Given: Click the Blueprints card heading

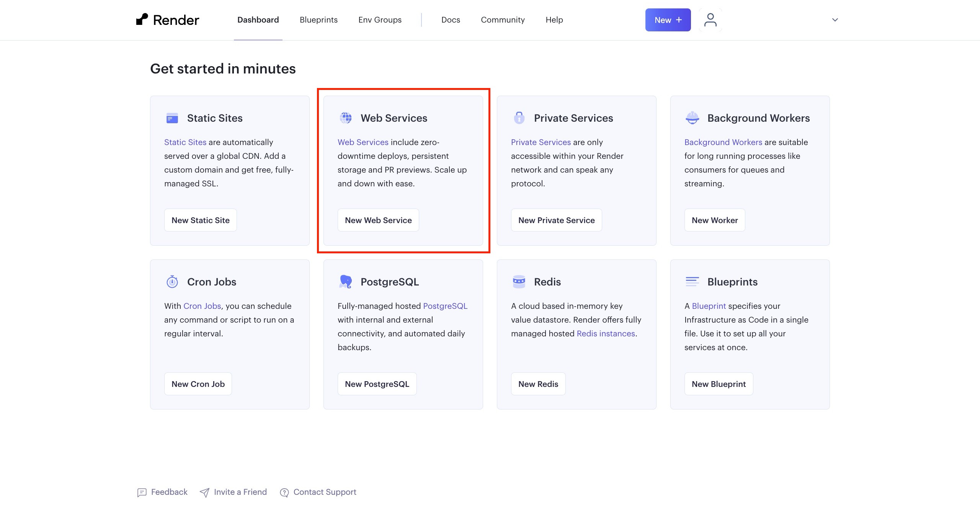Looking at the screenshot, I should pos(732,282).
